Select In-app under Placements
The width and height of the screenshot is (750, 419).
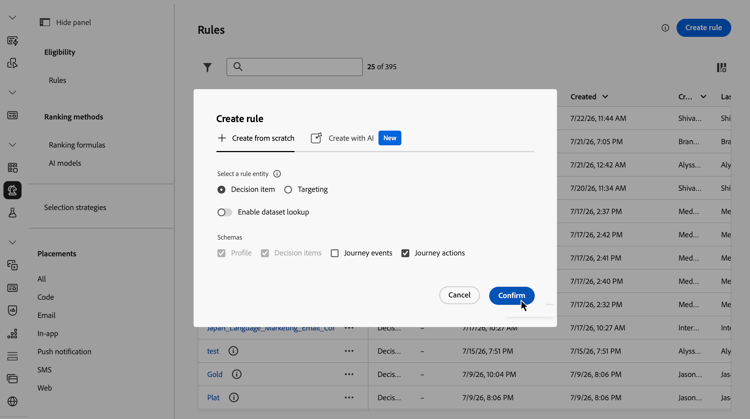48,333
